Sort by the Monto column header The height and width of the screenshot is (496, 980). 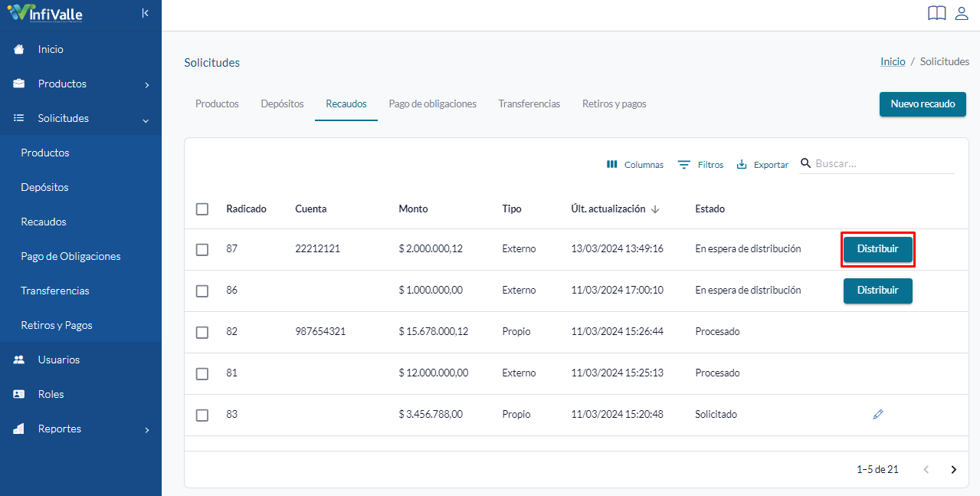[413, 209]
